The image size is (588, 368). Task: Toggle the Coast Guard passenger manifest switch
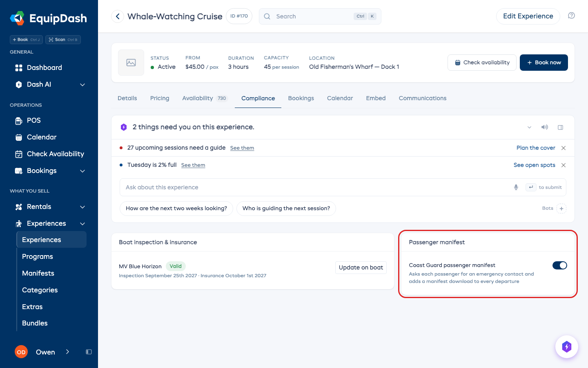(560, 265)
